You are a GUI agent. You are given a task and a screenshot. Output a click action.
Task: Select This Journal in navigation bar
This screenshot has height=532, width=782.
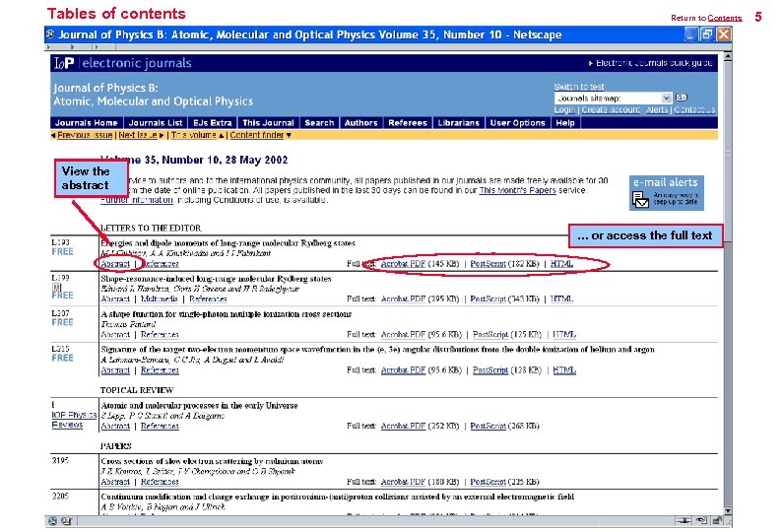click(x=268, y=123)
